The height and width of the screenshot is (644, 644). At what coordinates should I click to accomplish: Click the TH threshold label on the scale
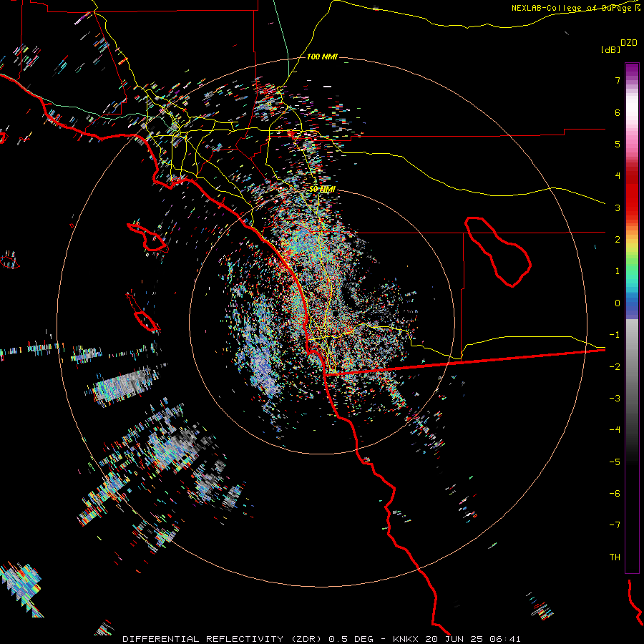tap(615, 557)
